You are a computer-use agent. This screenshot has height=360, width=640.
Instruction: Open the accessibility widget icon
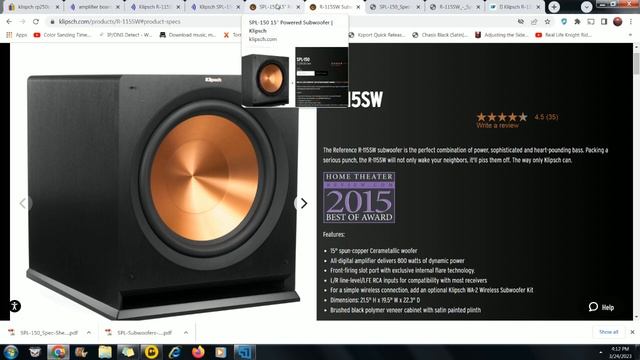(15, 306)
